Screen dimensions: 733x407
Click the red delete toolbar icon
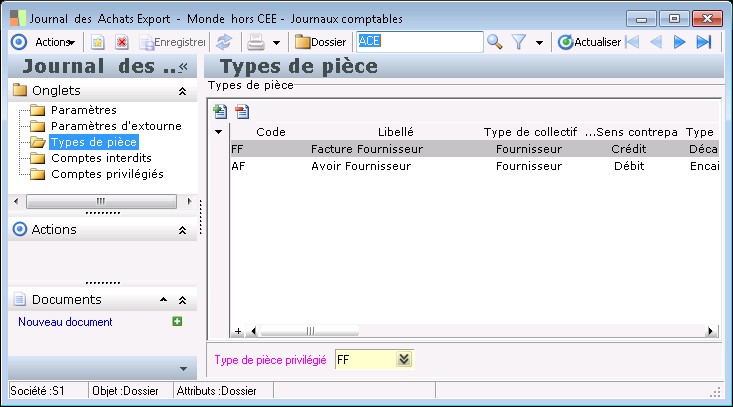[122, 42]
